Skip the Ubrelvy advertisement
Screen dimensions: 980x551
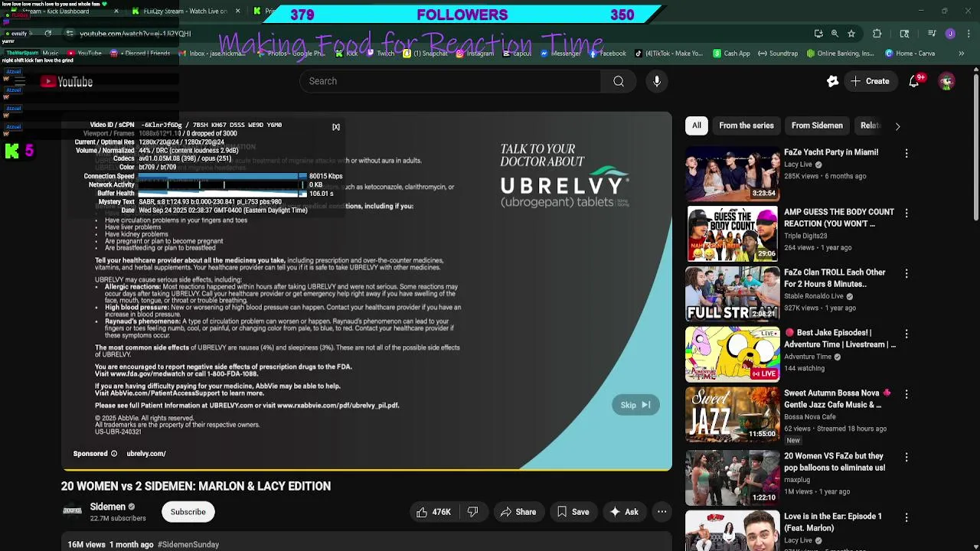tap(635, 405)
